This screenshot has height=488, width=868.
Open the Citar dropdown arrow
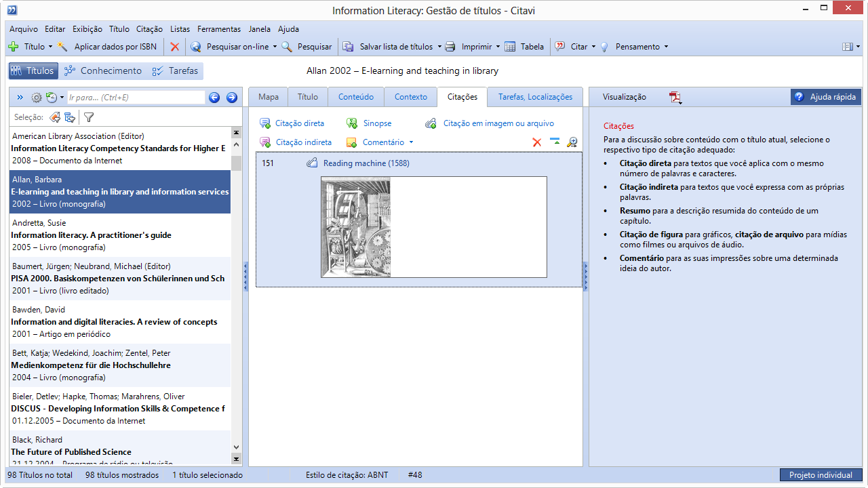pos(593,47)
